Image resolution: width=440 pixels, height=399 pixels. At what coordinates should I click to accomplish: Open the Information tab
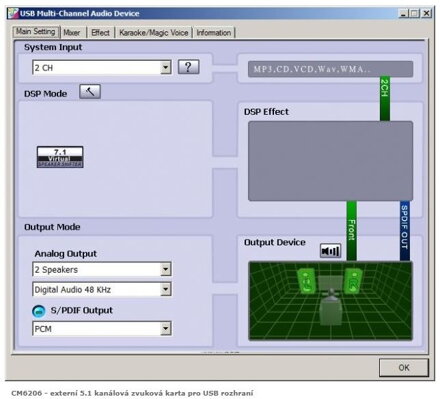(214, 33)
